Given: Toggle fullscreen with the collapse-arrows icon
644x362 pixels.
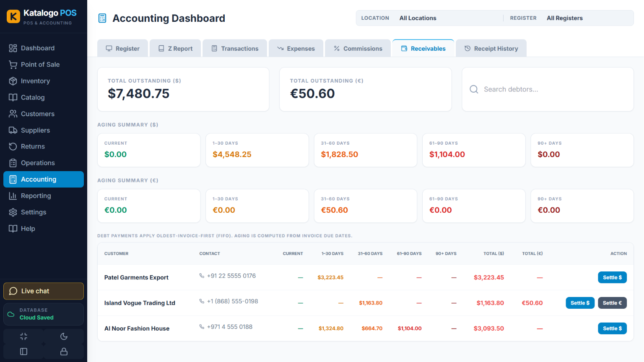Looking at the screenshot, I should pyautogui.click(x=23, y=336).
